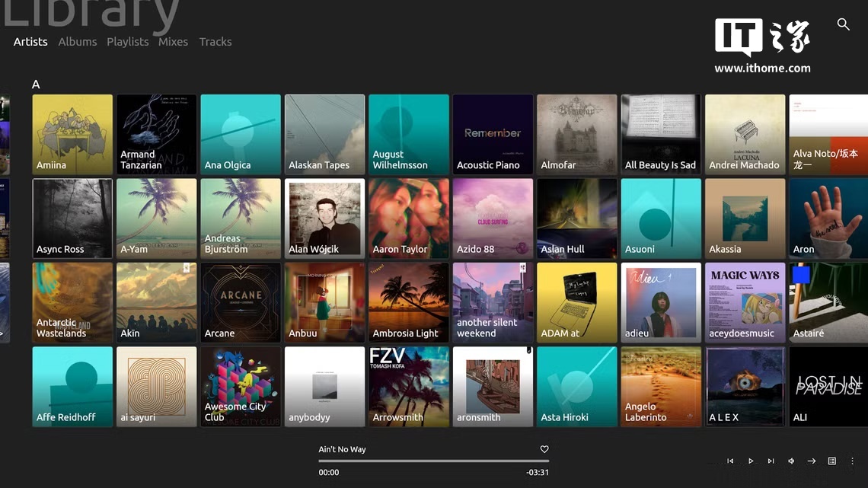Seek within the Ain't No Way progress bar
The image size is (868, 488).
coord(433,461)
